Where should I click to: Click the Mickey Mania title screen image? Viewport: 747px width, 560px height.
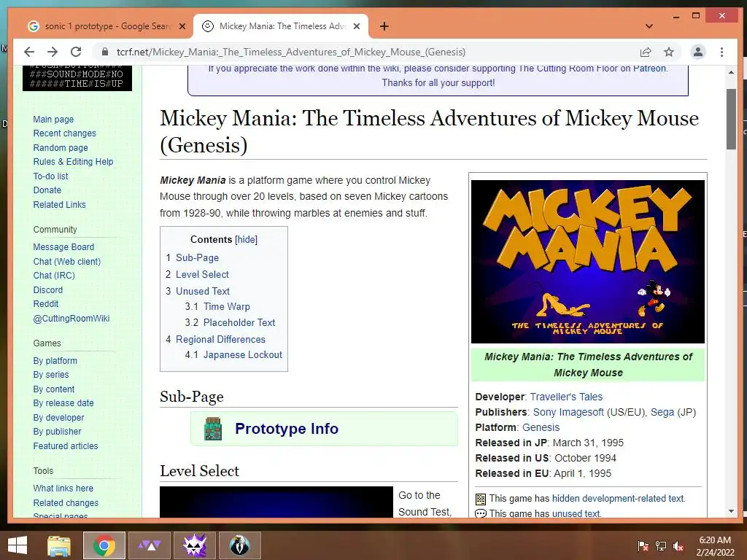pos(588,262)
